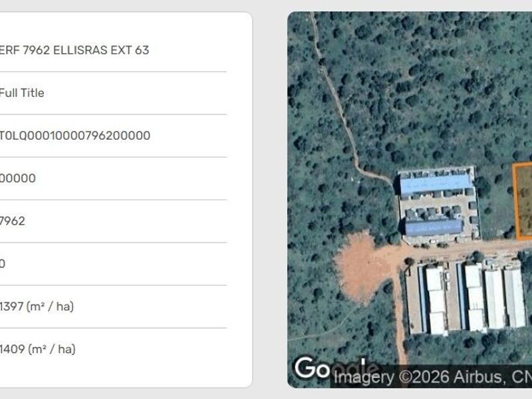Select the 1409 (m² / ha) area value
Screen dimensions: 532x399
tap(37, 349)
